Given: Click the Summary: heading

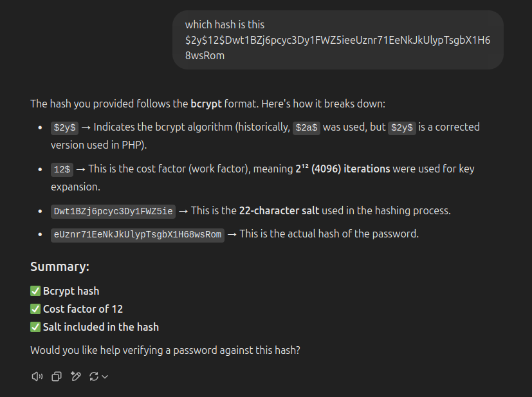Looking at the screenshot, I should (x=60, y=266).
